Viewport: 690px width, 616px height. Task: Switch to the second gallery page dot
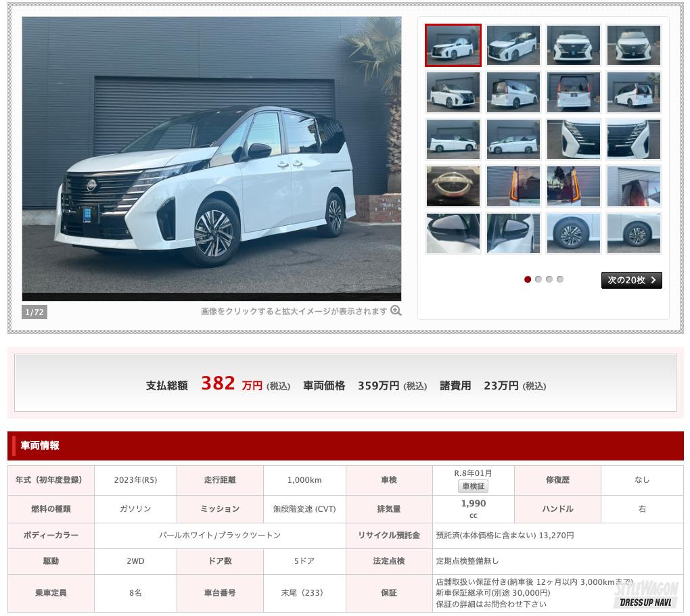click(538, 279)
